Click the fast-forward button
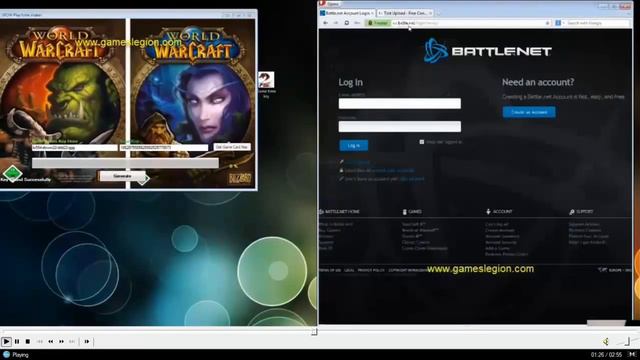The height and width of the screenshot is (360, 640). tap(61, 341)
